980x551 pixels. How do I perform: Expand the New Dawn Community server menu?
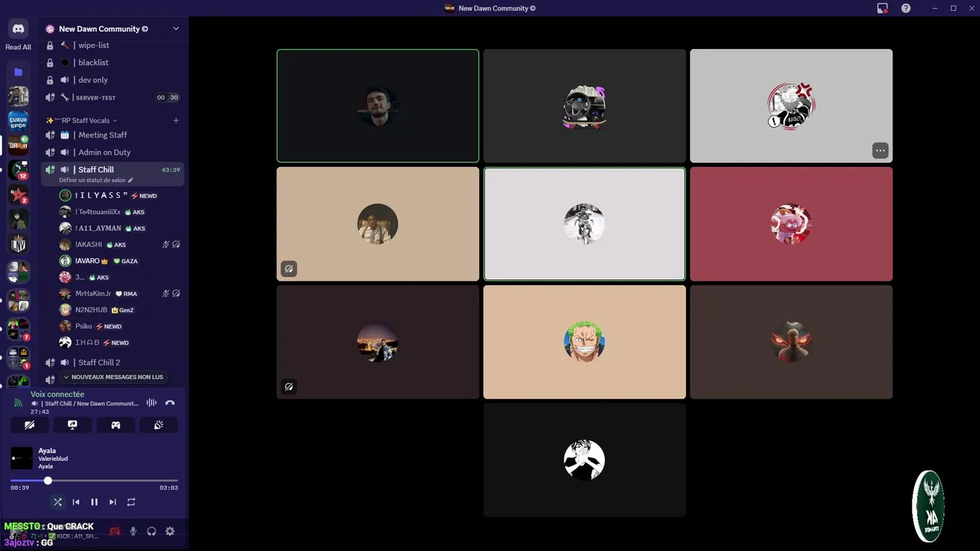(113, 29)
